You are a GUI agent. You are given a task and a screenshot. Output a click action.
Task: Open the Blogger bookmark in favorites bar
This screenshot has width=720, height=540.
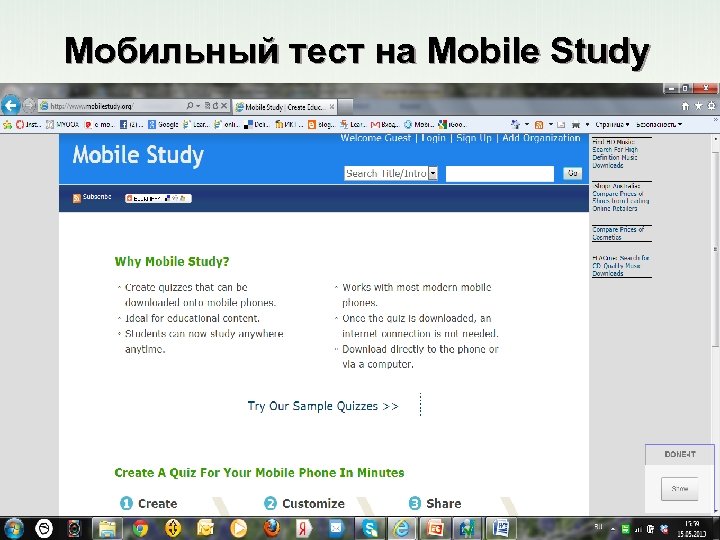[x=321, y=124]
